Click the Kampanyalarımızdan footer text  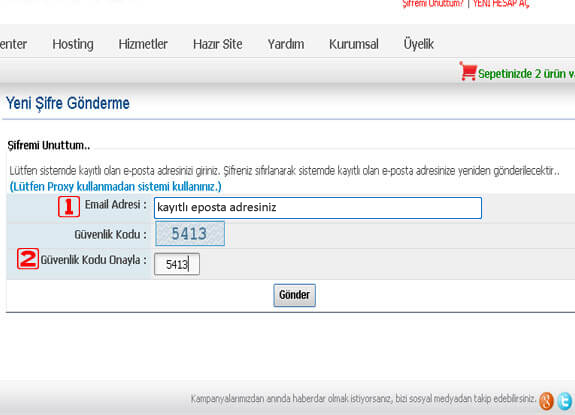pos(363,399)
